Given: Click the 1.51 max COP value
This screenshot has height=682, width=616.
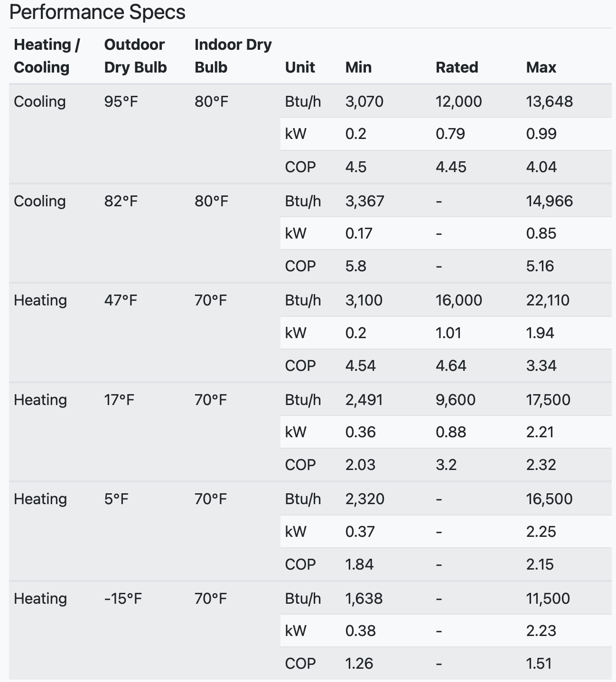Looking at the screenshot, I should [539, 664].
